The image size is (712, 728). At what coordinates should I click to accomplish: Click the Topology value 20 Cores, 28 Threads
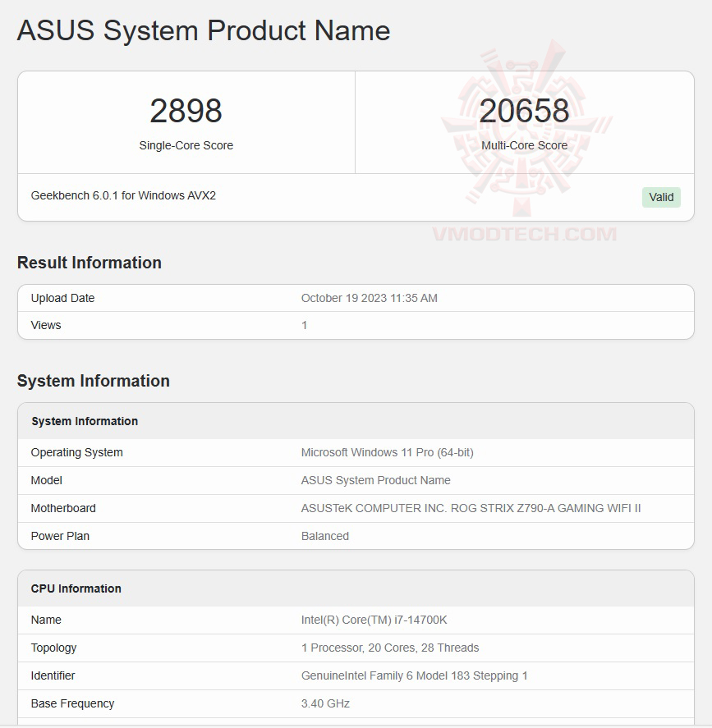(389, 648)
